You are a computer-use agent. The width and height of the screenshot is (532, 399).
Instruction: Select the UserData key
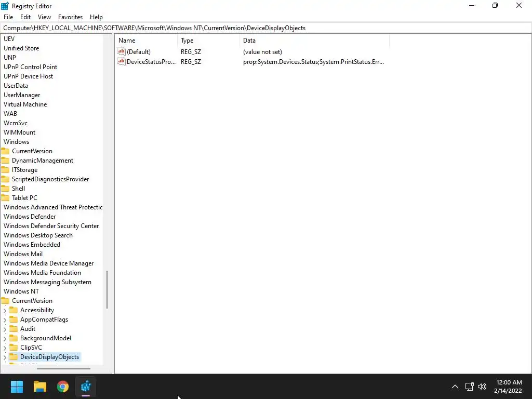16,86
